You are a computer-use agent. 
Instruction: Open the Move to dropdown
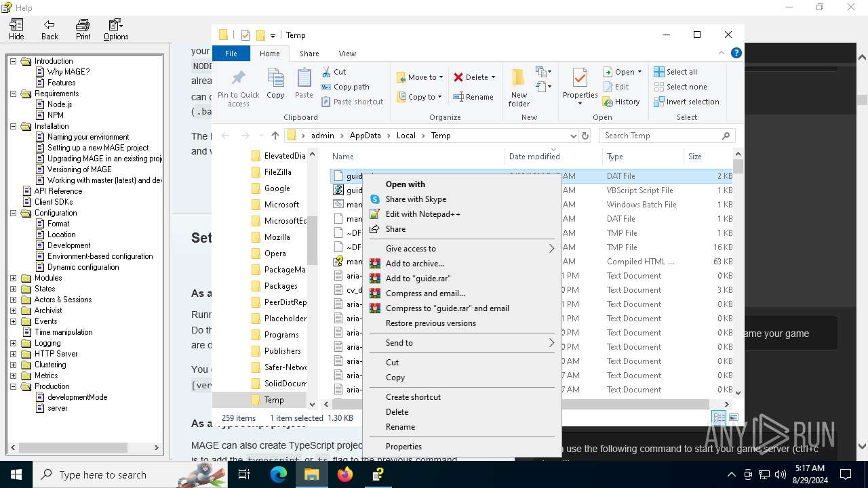(x=420, y=77)
